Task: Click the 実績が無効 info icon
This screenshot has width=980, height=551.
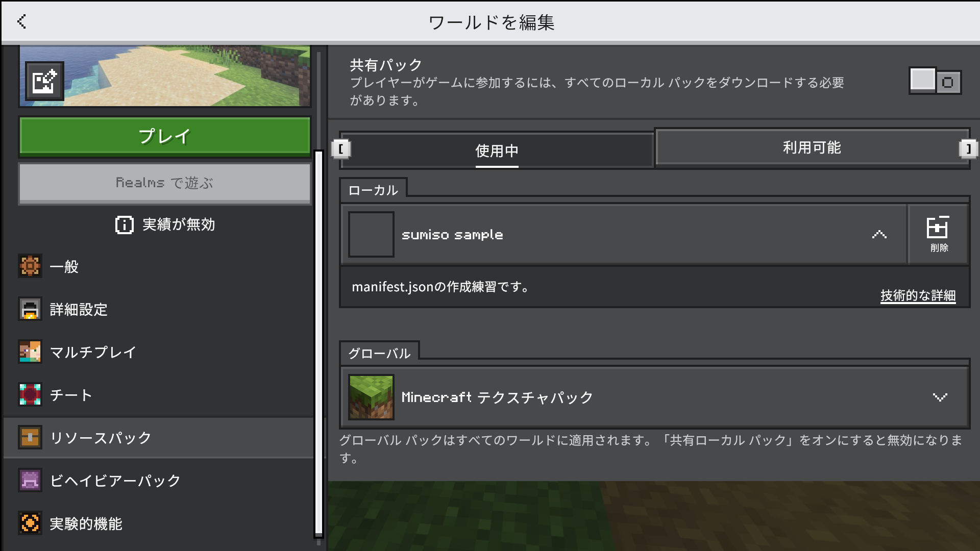Action: click(124, 224)
